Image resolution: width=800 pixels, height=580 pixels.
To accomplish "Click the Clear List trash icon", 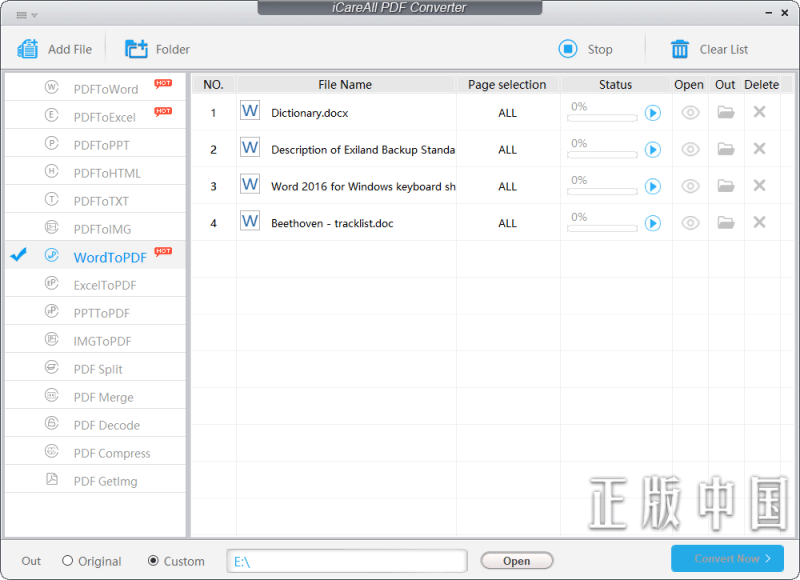I will click(x=680, y=49).
